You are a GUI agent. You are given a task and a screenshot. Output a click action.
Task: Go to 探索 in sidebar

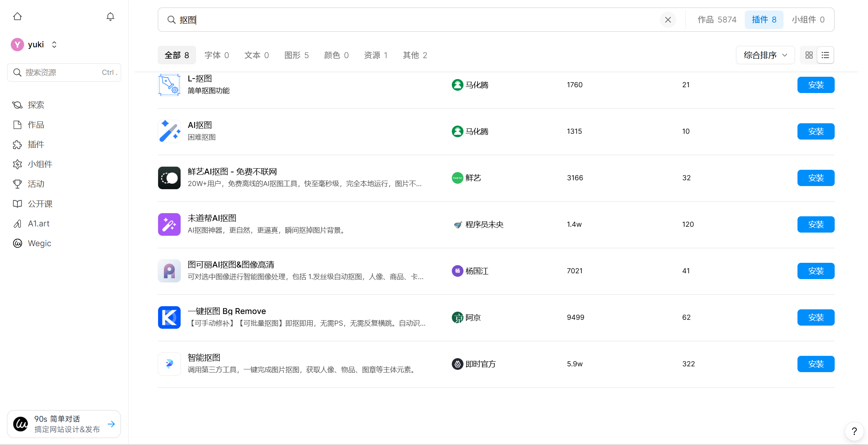tap(36, 105)
